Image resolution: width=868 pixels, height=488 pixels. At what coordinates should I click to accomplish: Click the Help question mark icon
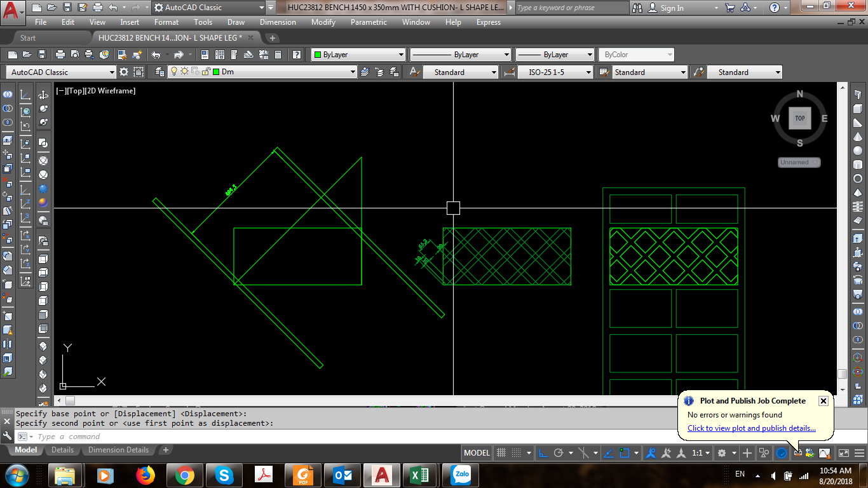[295, 55]
